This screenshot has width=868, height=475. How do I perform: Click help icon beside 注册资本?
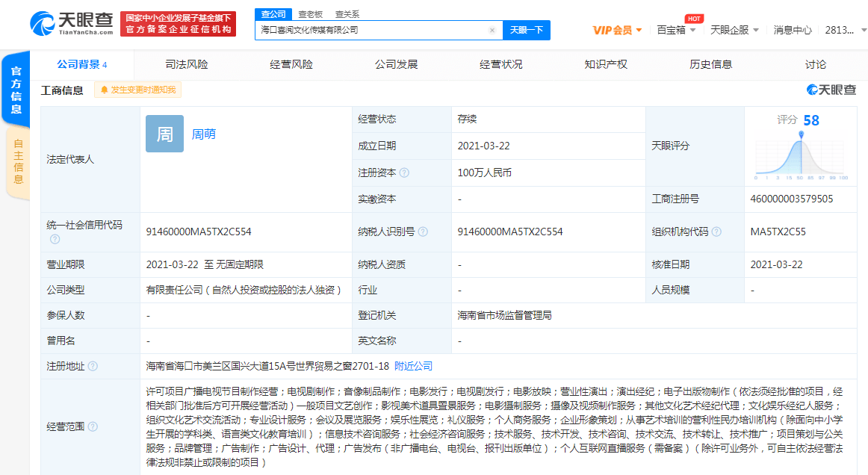(404, 173)
